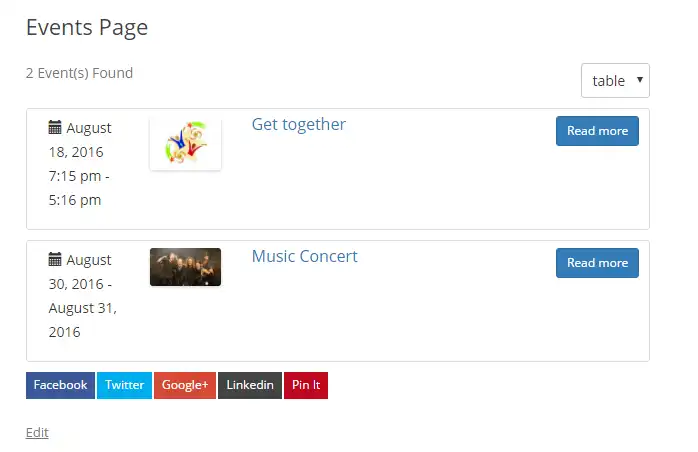698x452 pixels.
Task: Share via the Linkedin button
Action: (250, 385)
